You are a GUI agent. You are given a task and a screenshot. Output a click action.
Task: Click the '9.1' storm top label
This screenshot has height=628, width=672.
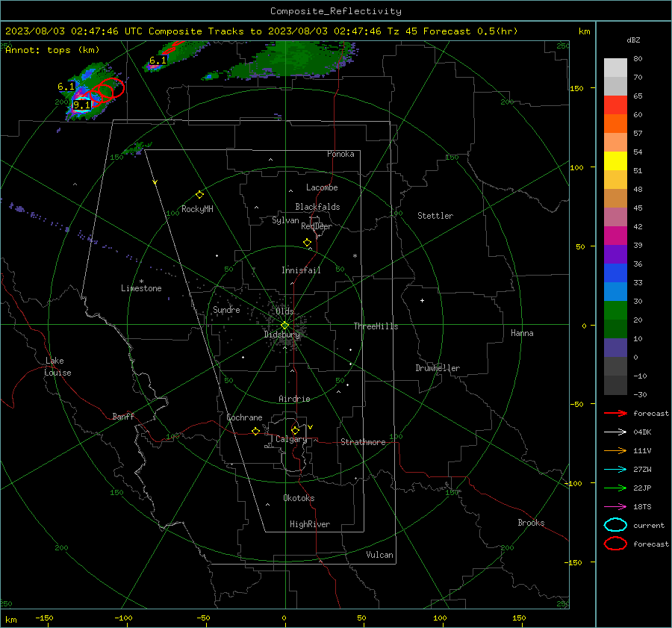(x=81, y=105)
